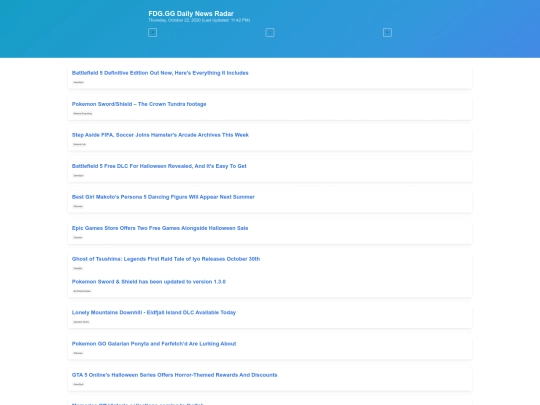
Task: Open the Pokemon Sword & Shield version 1.3.0 story
Action: click(149, 282)
